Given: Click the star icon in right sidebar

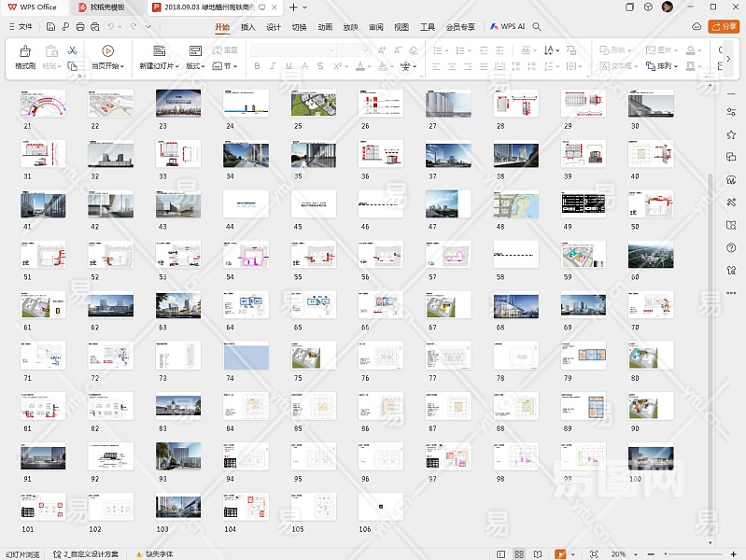Looking at the screenshot, I should click(730, 133).
